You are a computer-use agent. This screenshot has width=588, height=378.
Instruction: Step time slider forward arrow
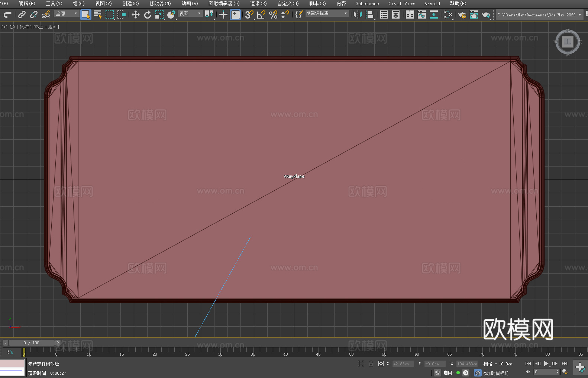(58, 343)
